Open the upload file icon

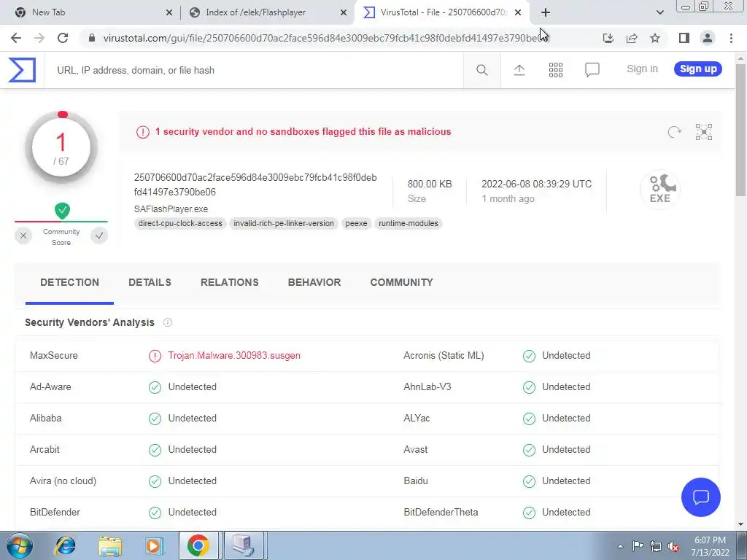click(519, 70)
